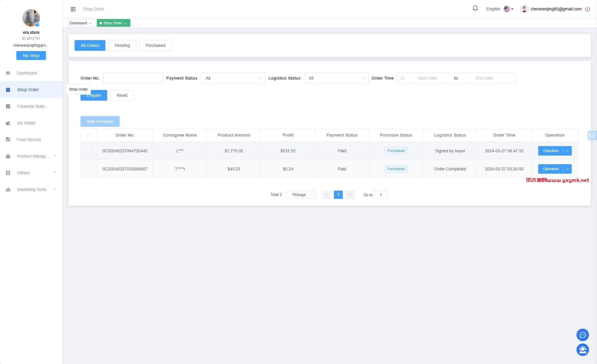The image size is (597, 364).
Task: Toggle the select-all orders checkbox
Action: point(89,135)
